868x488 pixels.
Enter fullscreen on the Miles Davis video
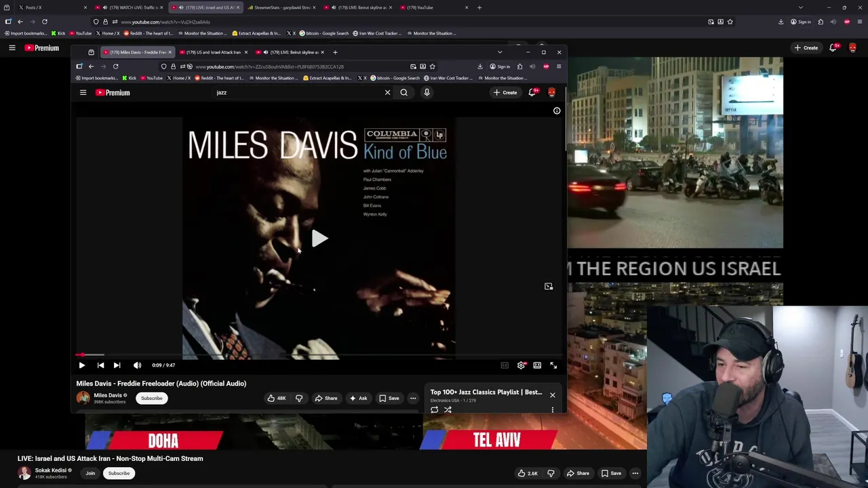click(553, 365)
